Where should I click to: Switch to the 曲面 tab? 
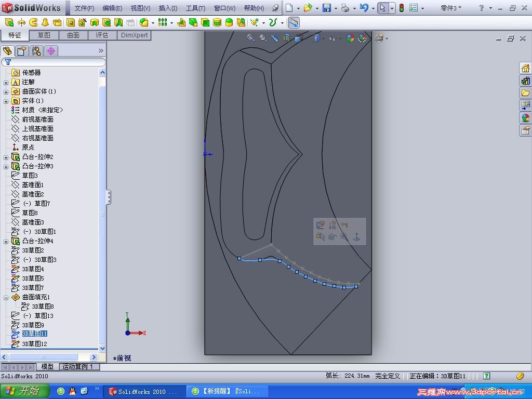coord(73,35)
